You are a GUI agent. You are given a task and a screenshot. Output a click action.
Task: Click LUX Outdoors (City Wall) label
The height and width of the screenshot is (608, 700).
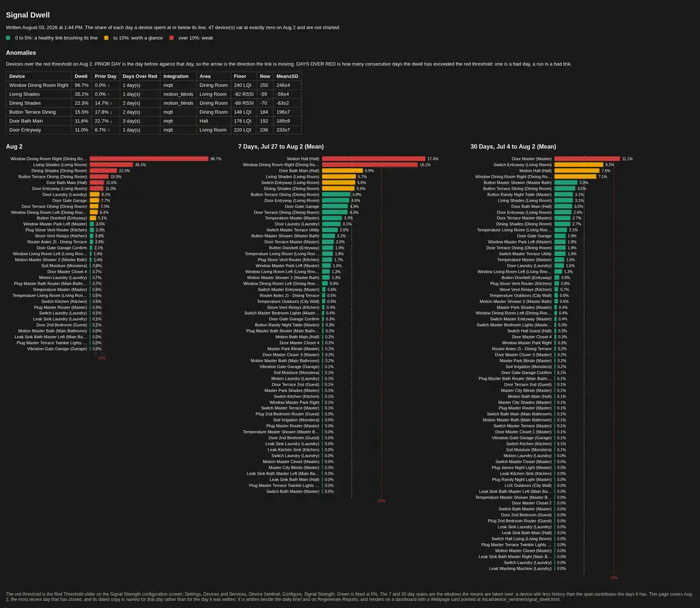pyautogui.click(x=528, y=485)
